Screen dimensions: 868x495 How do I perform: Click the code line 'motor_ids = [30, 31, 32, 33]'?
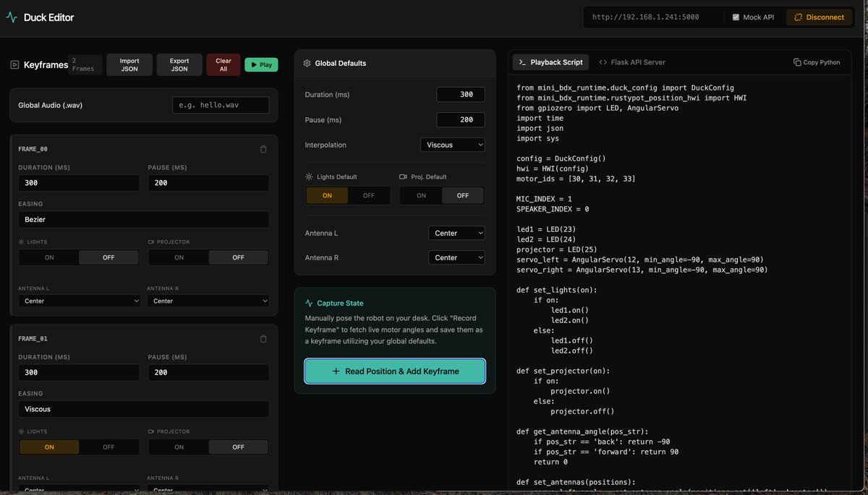576,178
